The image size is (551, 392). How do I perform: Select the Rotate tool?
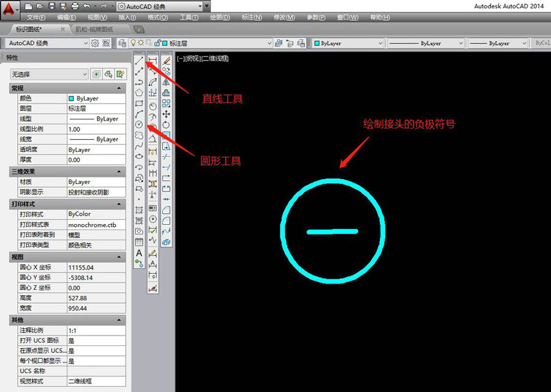coord(166,124)
